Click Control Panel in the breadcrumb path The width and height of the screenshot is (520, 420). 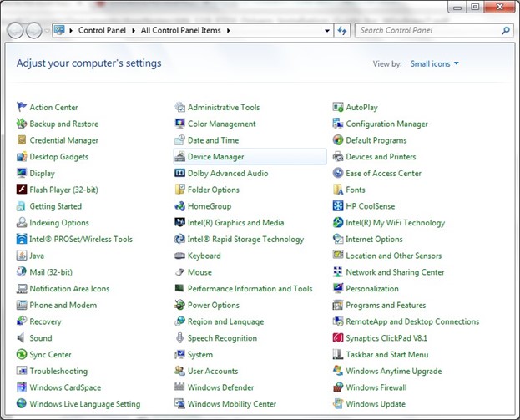tap(101, 30)
